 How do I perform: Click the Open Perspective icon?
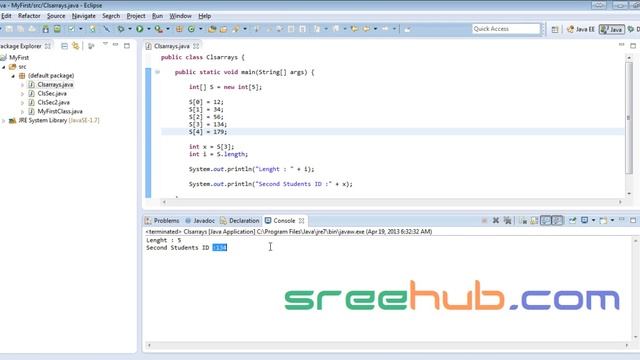[555, 29]
